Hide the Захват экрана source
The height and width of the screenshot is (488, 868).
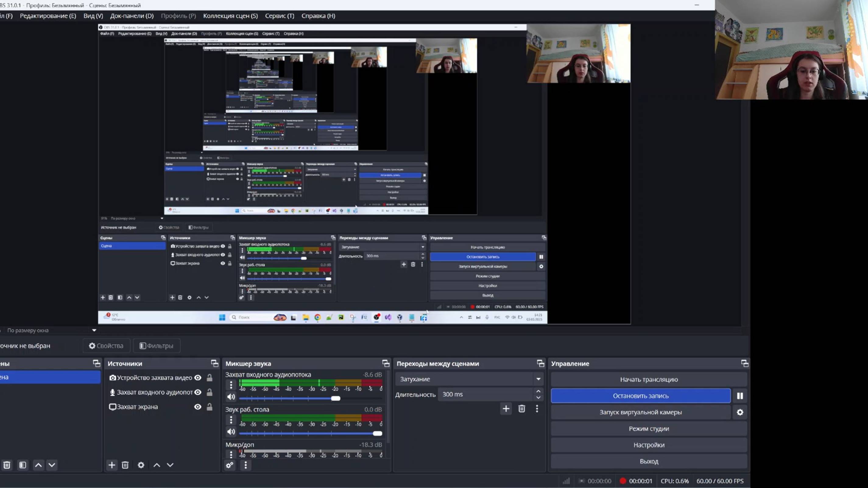198,407
